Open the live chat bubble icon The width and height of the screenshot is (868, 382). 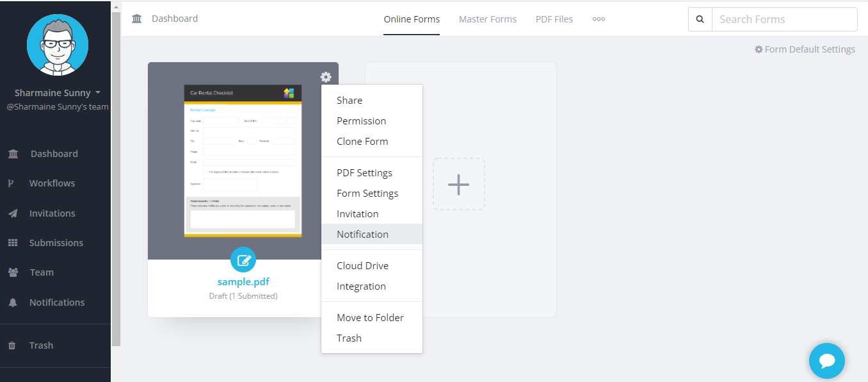point(826,361)
